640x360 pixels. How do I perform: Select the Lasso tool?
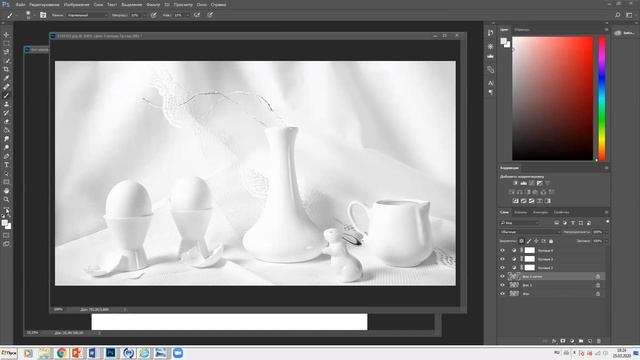pos(6,52)
